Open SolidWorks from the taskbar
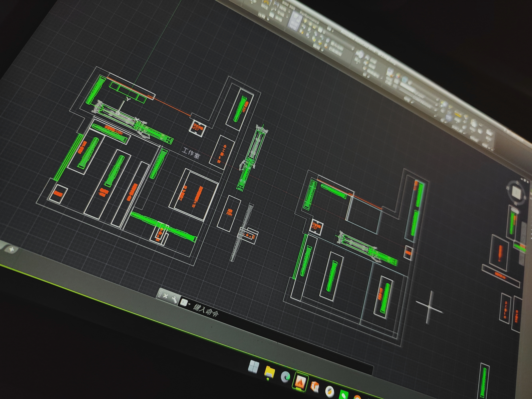Image resolution: width=532 pixels, height=399 pixels. tap(315, 387)
